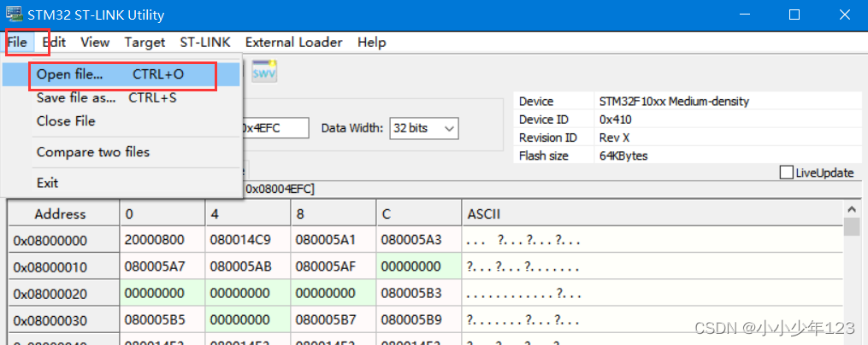The height and width of the screenshot is (345, 868).
Task: Click memory cell 080005B9
Action: (x=419, y=320)
